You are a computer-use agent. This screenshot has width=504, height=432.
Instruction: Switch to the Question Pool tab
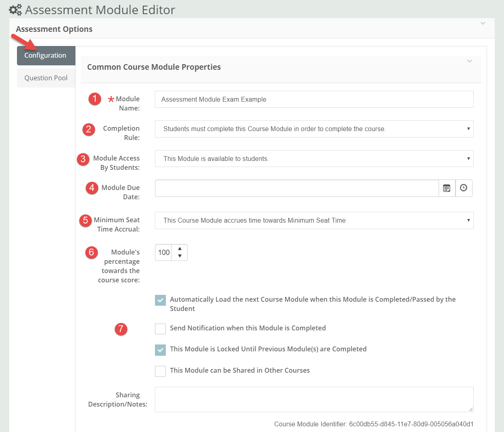click(46, 77)
